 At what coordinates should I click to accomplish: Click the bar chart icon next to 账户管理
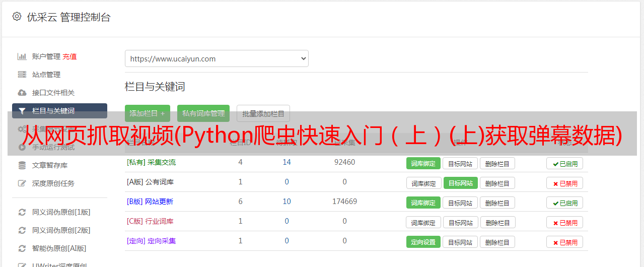pos(22,56)
